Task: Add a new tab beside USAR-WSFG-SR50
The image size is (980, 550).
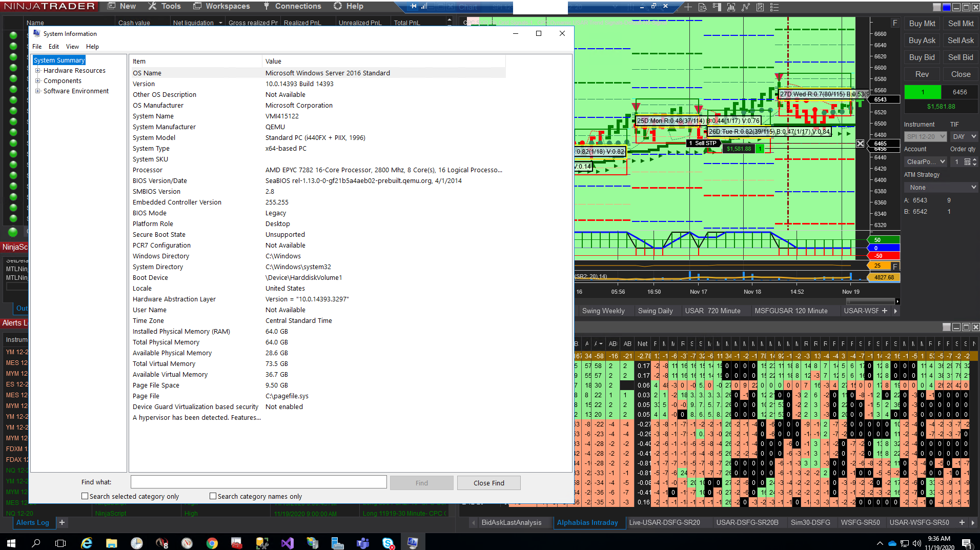Action: tap(962, 522)
